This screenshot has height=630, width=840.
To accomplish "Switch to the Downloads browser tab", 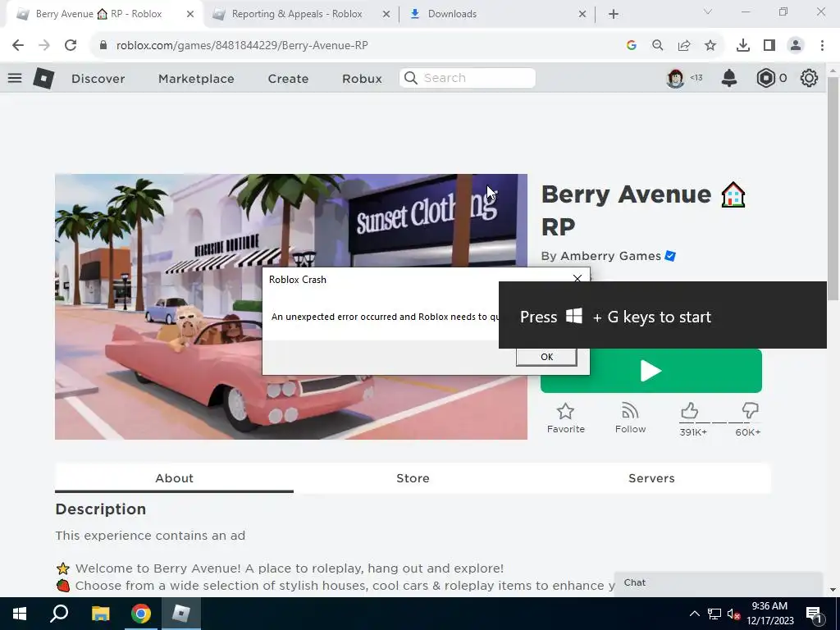I will [452, 15].
